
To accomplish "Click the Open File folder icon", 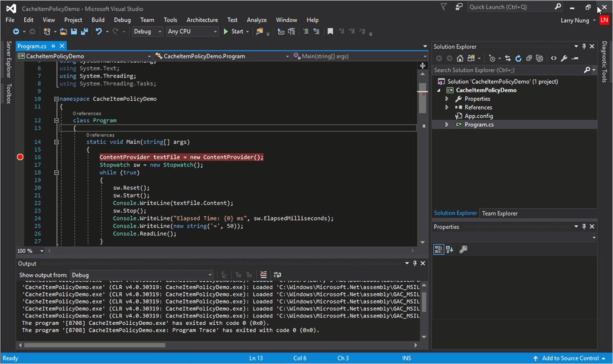I will (63, 32).
